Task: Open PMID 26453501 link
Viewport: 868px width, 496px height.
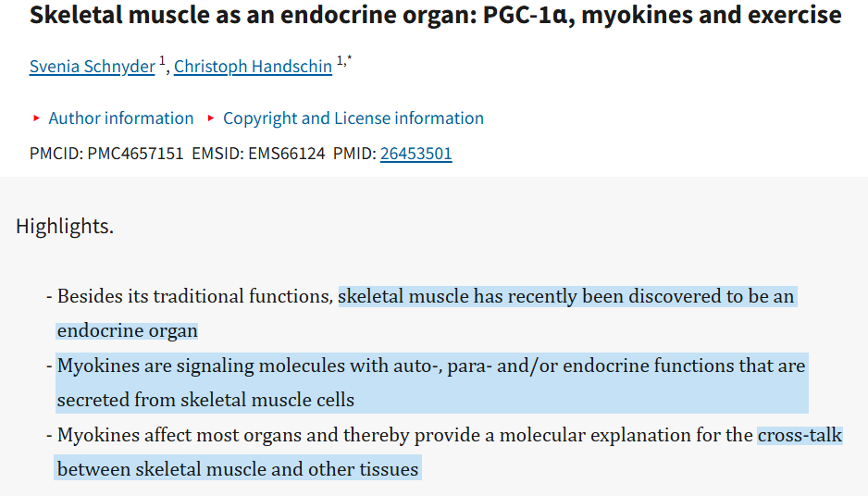Action: [x=415, y=154]
